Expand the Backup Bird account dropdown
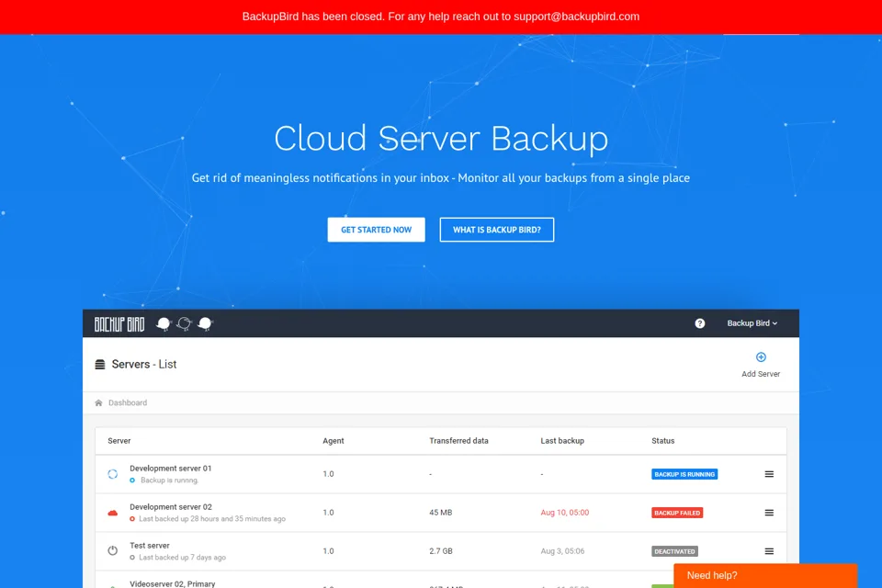882x588 pixels. click(x=752, y=323)
